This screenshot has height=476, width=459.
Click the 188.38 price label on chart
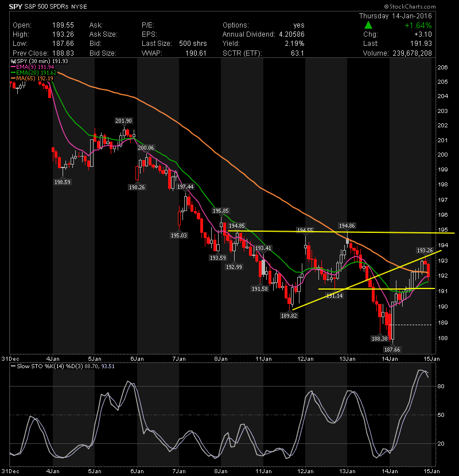click(x=380, y=338)
